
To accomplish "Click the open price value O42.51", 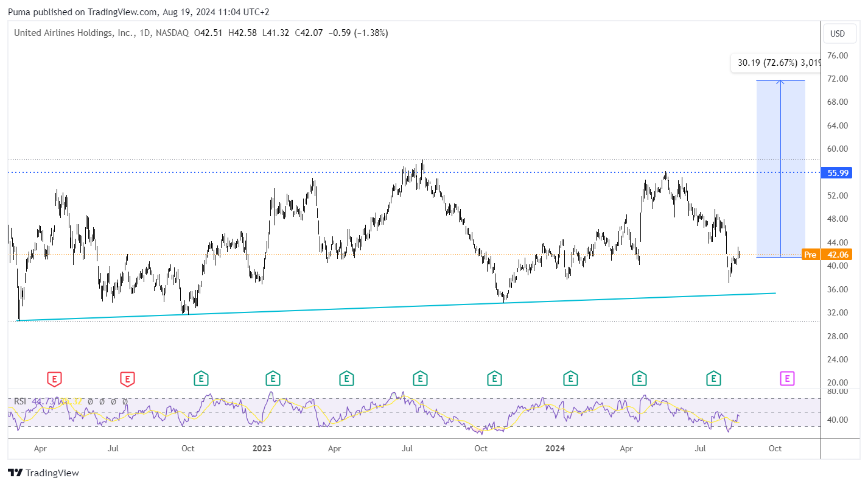I will click(x=209, y=33).
